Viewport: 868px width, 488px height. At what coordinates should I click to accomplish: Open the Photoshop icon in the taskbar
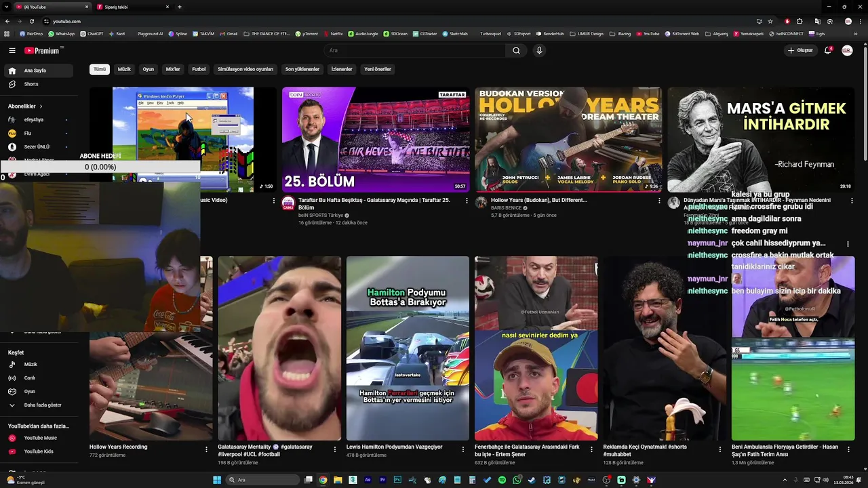pyautogui.click(x=397, y=480)
